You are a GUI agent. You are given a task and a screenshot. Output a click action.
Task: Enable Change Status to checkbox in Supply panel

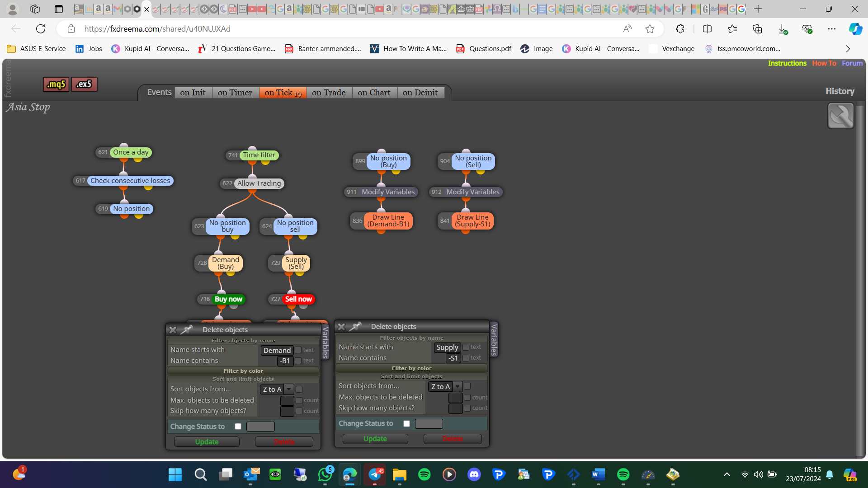pyautogui.click(x=407, y=424)
